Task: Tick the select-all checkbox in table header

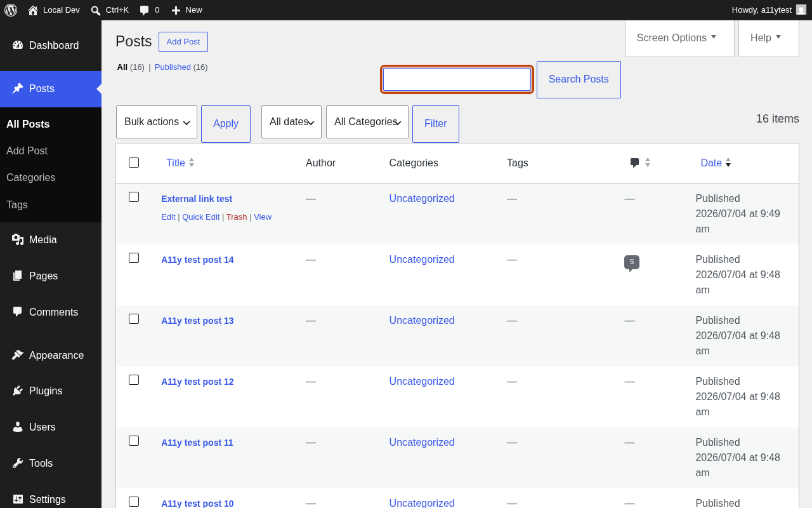Action: pyautogui.click(x=134, y=163)
